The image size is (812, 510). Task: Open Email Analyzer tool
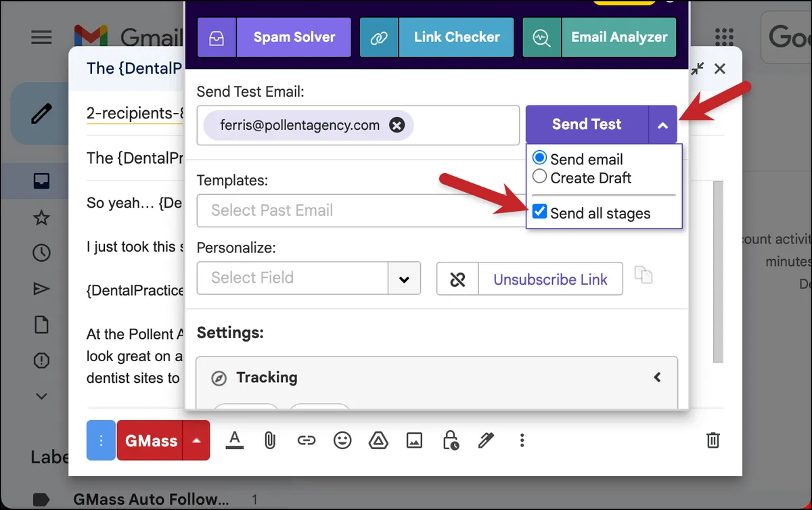(x=619, y=37)
